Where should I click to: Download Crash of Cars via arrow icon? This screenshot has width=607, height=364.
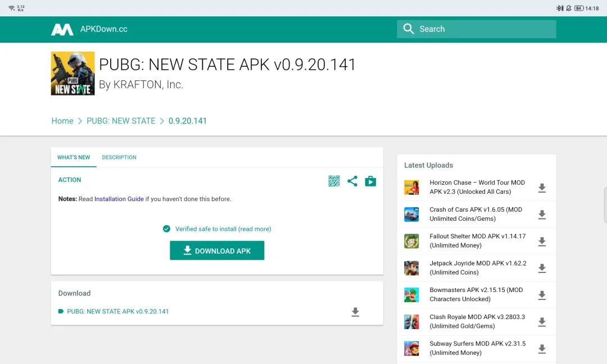(x=542, y=215)
